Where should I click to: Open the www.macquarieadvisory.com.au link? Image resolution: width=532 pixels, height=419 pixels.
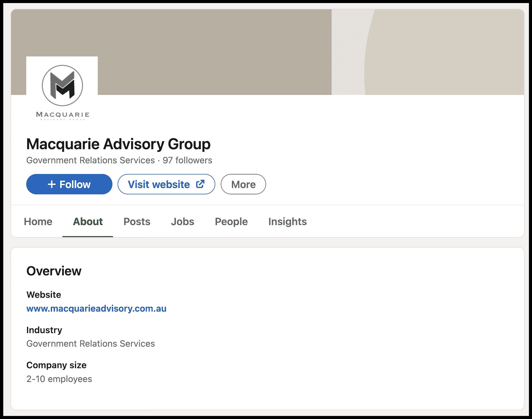96,308
